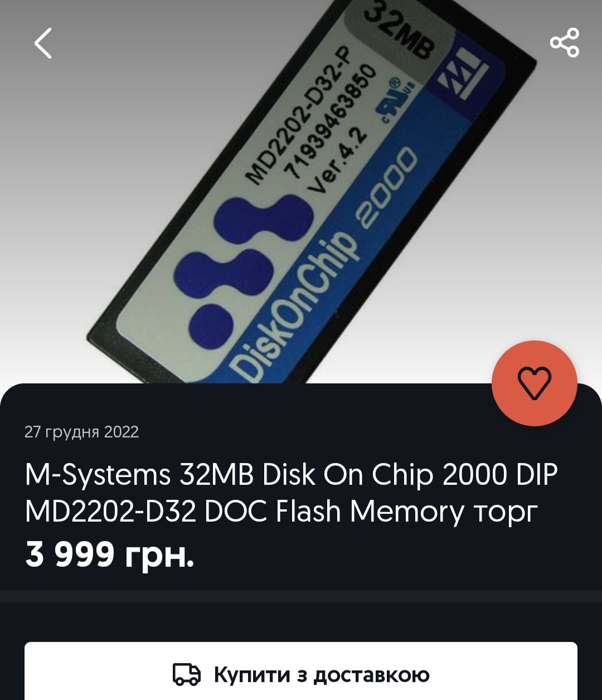602x700 pixels.
Task: Open the DiskOnChip product photo
Action: click(x=301, y=192)
